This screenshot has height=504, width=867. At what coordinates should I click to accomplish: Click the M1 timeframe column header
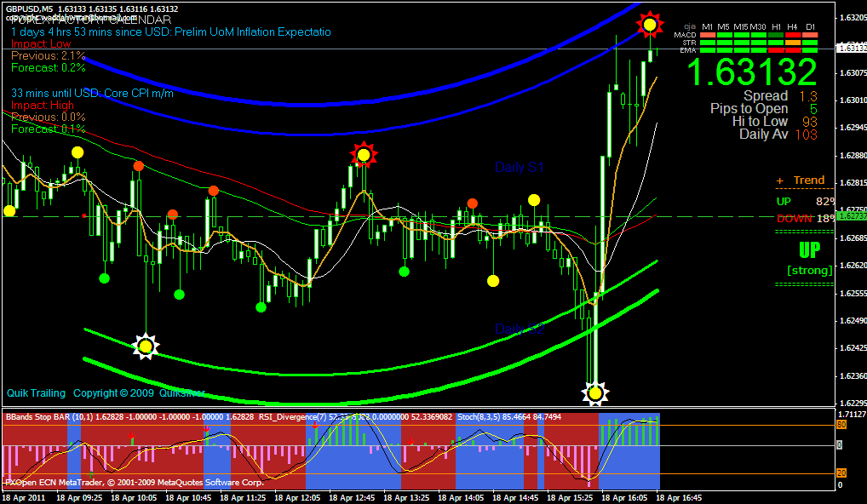(707, 26)
